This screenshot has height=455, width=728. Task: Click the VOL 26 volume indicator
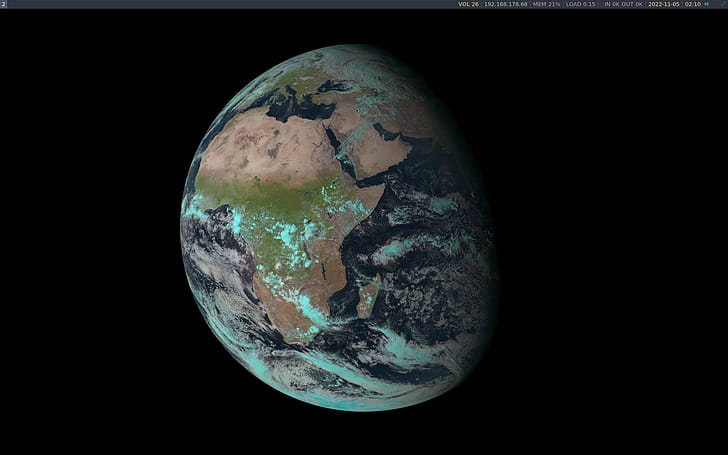click(467, 4)
